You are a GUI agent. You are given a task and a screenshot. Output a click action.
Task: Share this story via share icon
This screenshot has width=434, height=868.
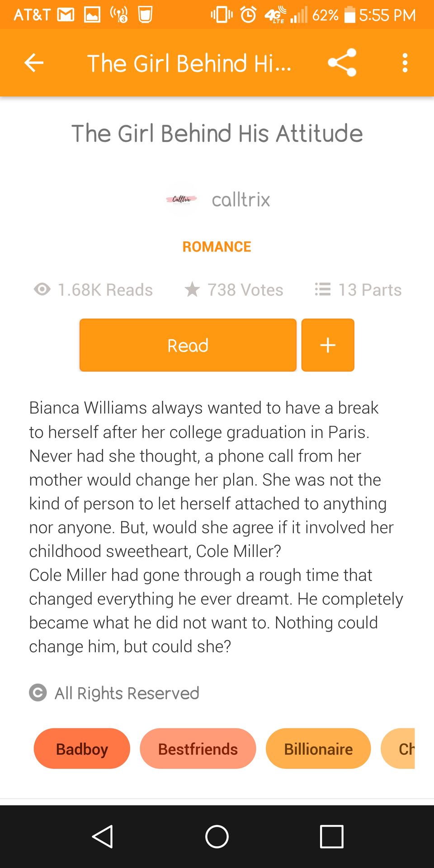[342, 63]
